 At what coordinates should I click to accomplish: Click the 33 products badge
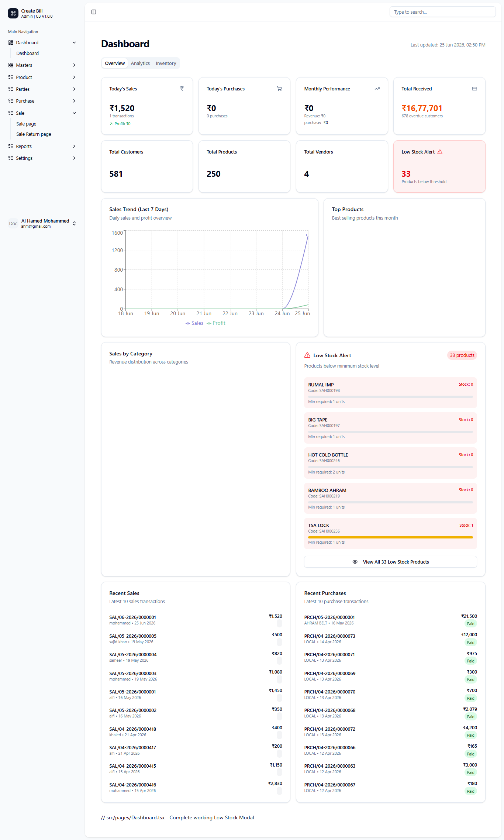point(462,355)
